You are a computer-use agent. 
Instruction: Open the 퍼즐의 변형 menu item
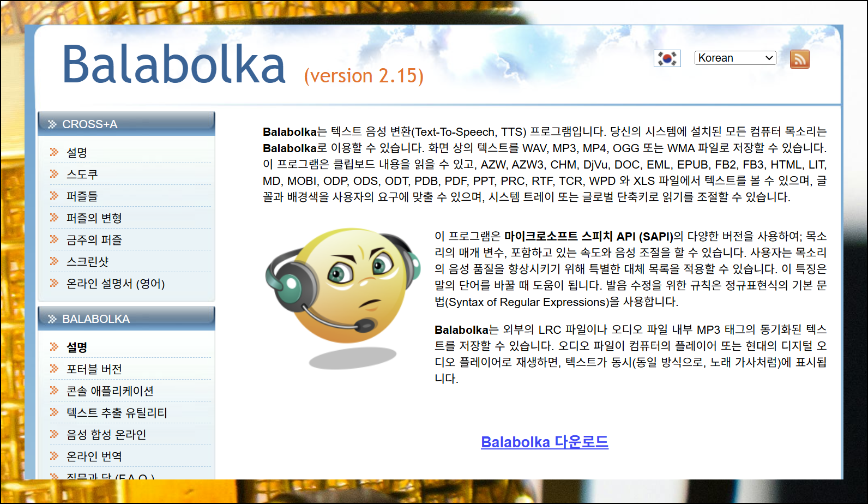click(x=94, y=218)
